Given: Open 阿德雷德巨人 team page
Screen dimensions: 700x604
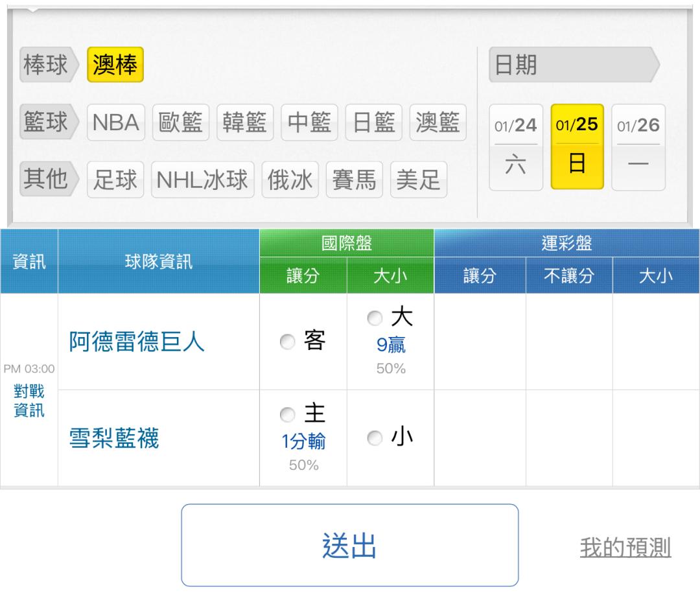Looking at the screenshot, I should click(137, 343).
